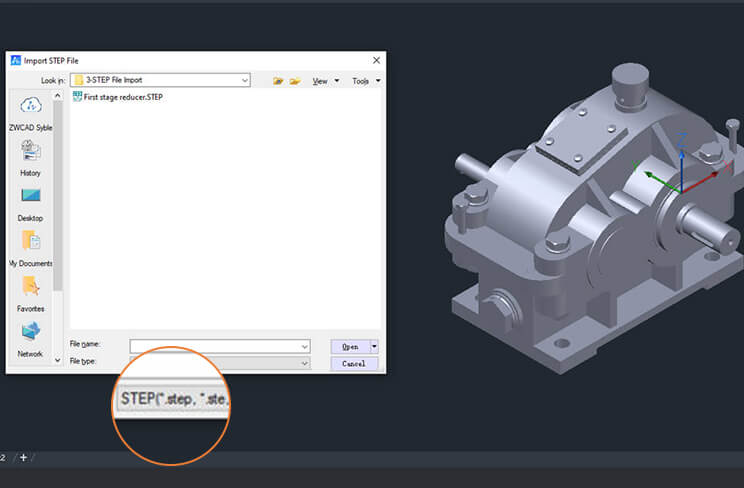Click the up-one-level folder icon
The width and height of the screenshot is (744, 488).
click(x=278, y=81)
